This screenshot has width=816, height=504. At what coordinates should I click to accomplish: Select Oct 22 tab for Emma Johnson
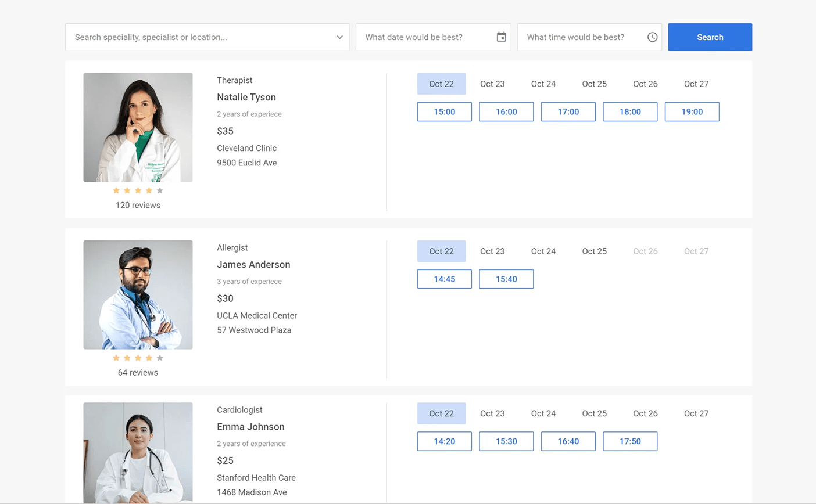coord(441,413)
